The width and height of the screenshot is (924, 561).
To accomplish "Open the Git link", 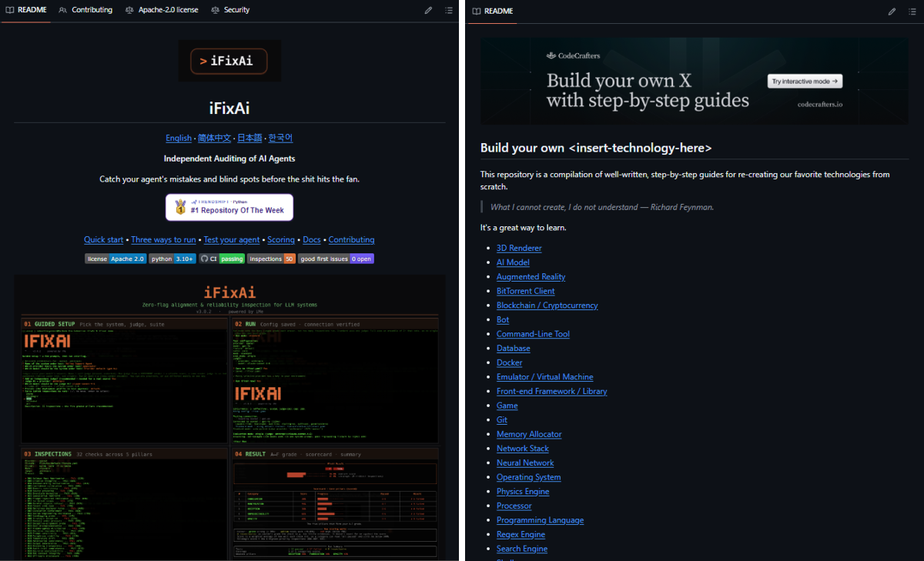I will 502,420.
